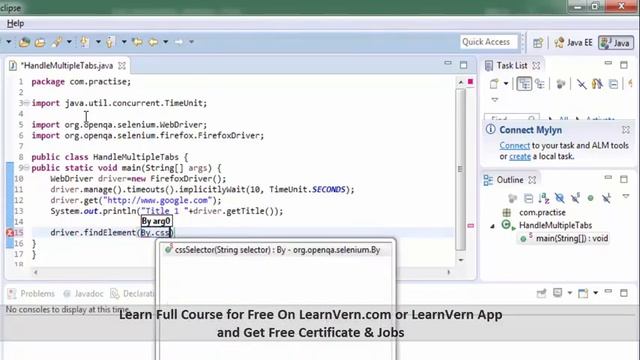640x360 pixels.
Task: Toggle Hide Static Fields and Methods in Outline
Action: [x=575, y=198]
